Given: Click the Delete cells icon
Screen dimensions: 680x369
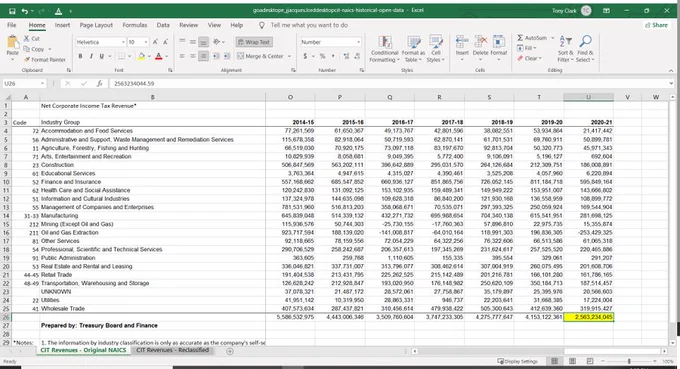Looking at the screenshot, I should pos(481,42).
